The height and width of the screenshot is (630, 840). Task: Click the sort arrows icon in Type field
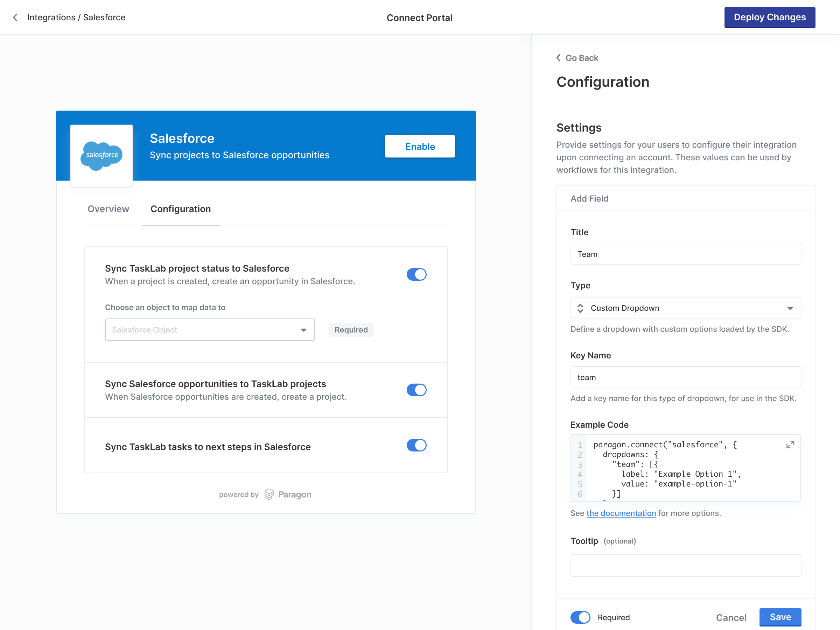click(x=580, y=308)
